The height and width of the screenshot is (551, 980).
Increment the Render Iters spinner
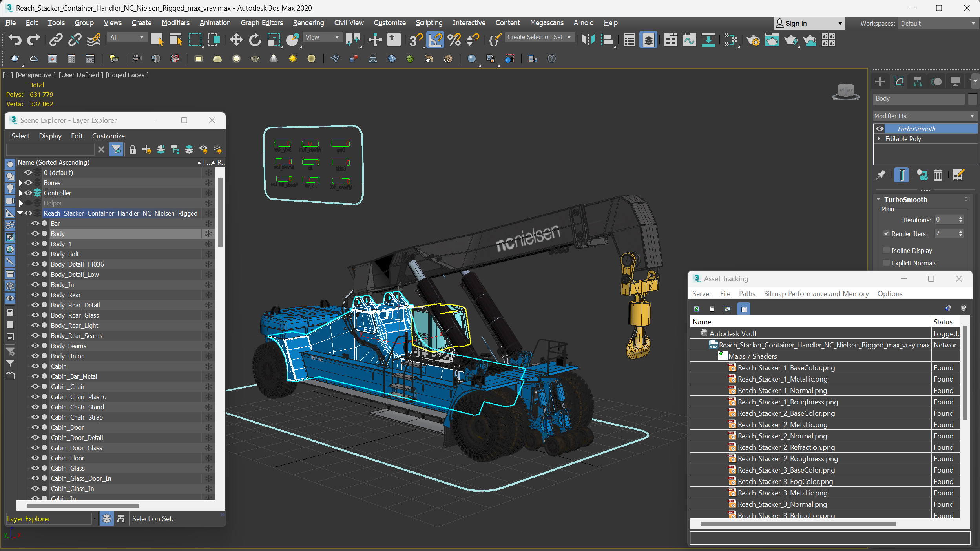960,231
